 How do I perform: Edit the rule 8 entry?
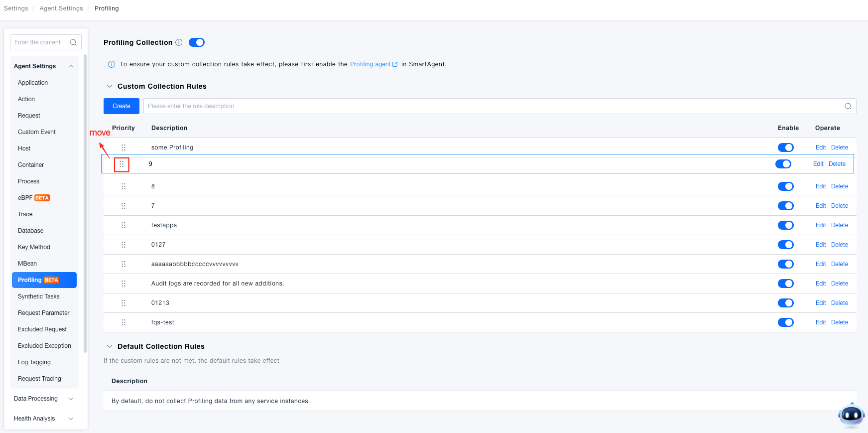[821, 186]
